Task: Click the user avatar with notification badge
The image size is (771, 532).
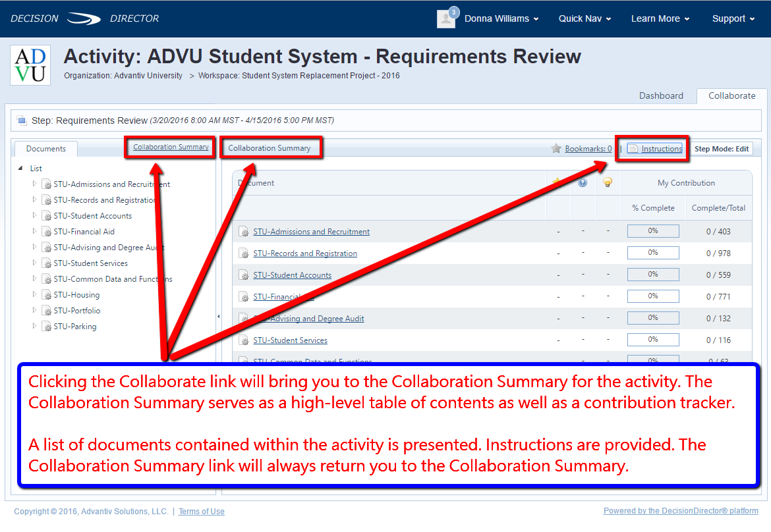Action: 447,18
